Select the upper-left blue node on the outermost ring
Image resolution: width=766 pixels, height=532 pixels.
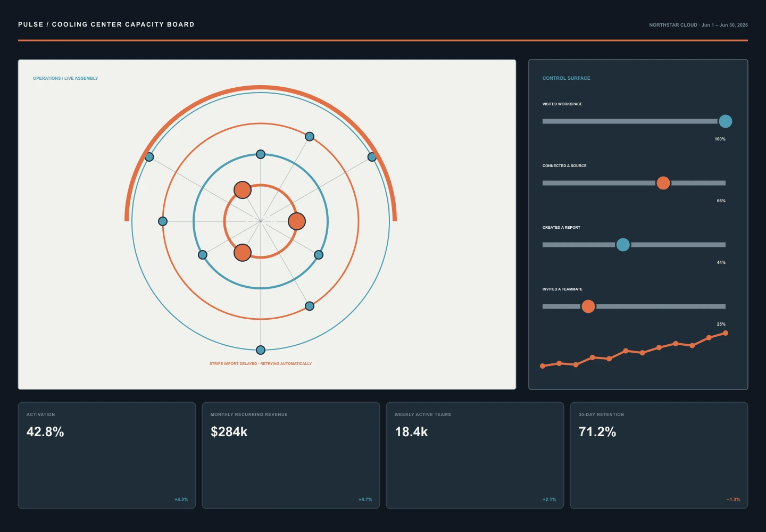pos(149,157)
